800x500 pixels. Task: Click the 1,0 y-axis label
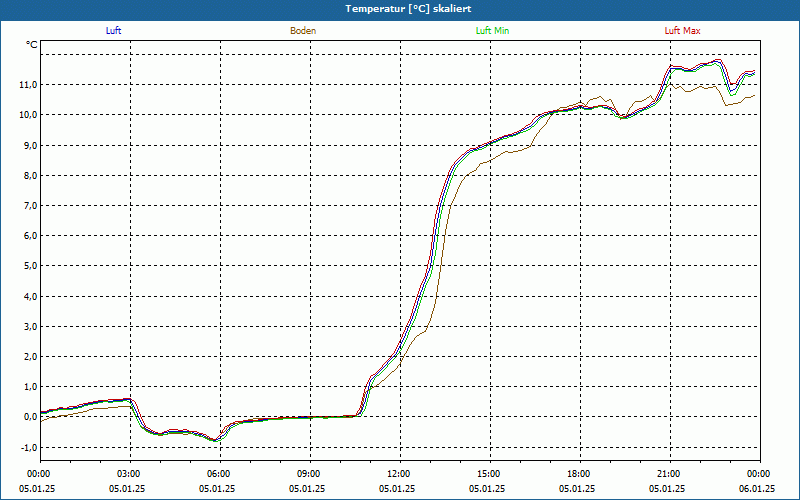(30, 387)
